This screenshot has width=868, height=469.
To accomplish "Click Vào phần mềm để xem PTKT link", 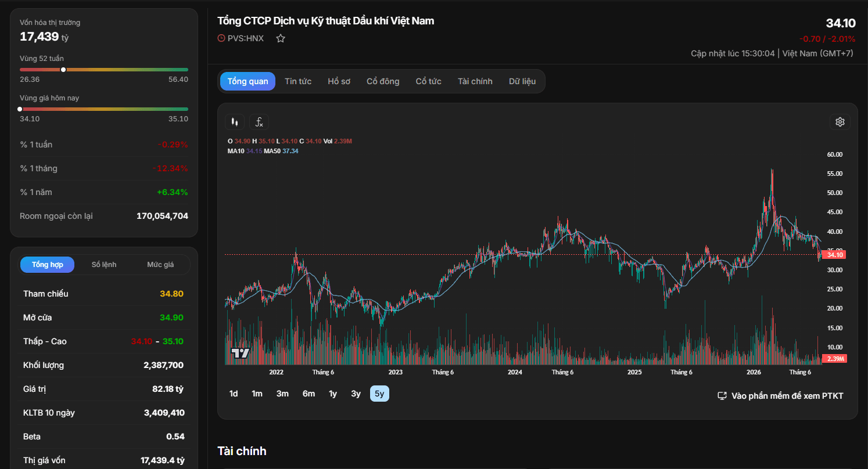I will point(787,396).
